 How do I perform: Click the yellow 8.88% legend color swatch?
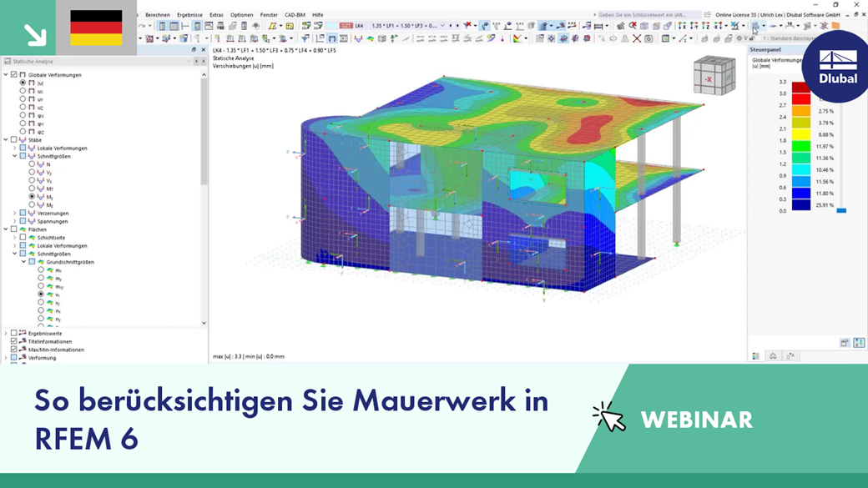tap(801, 134)
